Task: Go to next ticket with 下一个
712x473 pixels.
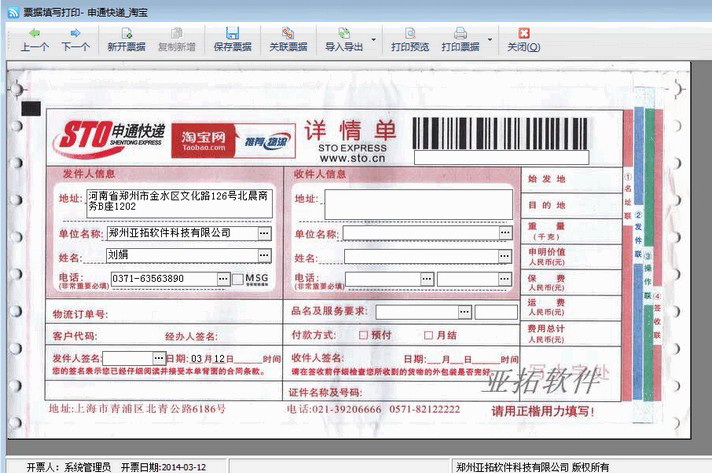Action: [x=75, y=40]
